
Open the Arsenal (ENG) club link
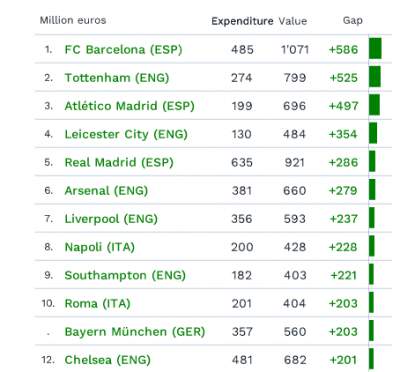click(x=106, y=191)
